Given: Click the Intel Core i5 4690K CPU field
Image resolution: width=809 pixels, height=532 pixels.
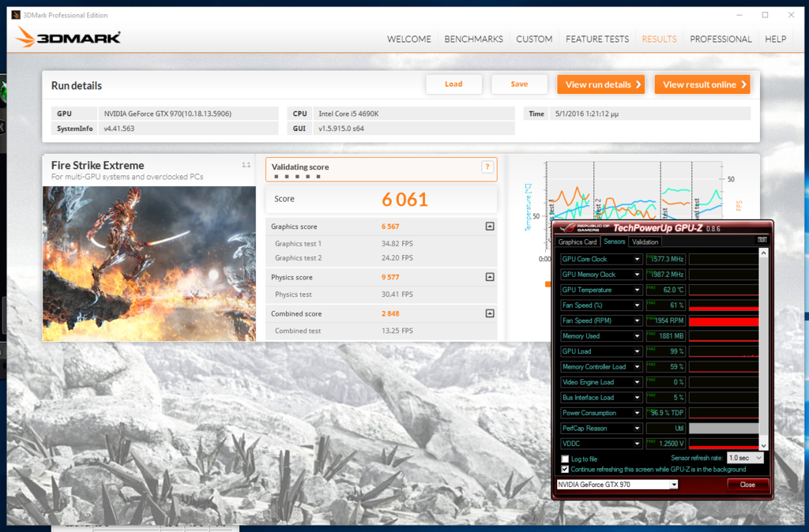Looking at the screenshot, I should coord(414,114).
